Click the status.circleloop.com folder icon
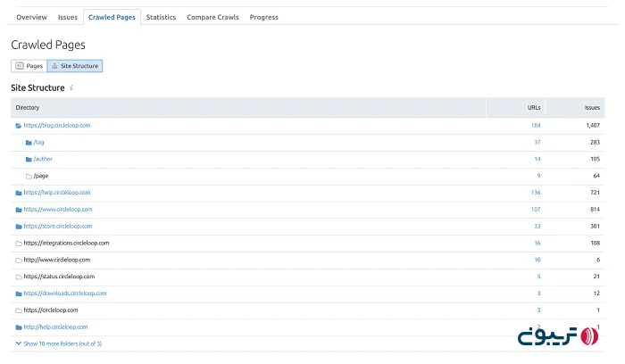This screenshot has width=625, height=364. pos(19,277)
